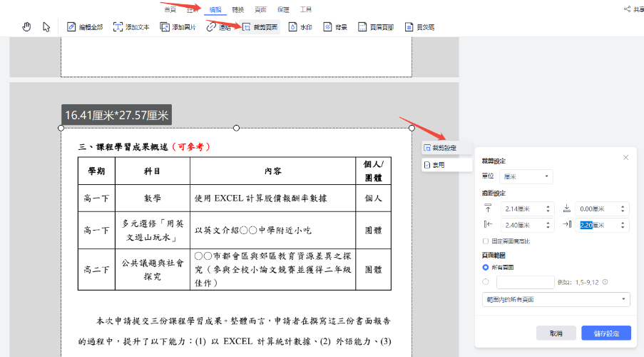
Task: Activate the 裁剪頁面 crop page tool
Action: click(260, 27)
